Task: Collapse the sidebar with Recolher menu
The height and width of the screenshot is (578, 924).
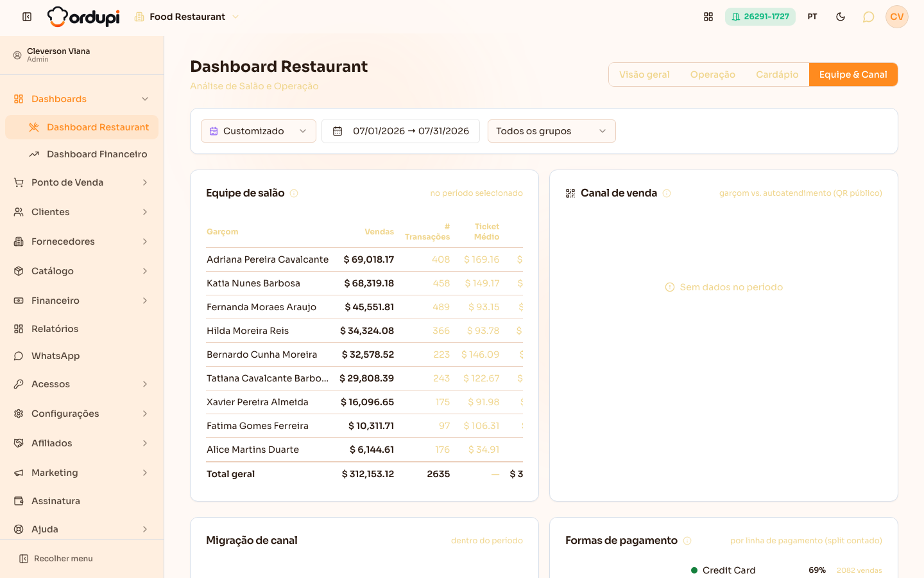Action: [x=56, y=559]
